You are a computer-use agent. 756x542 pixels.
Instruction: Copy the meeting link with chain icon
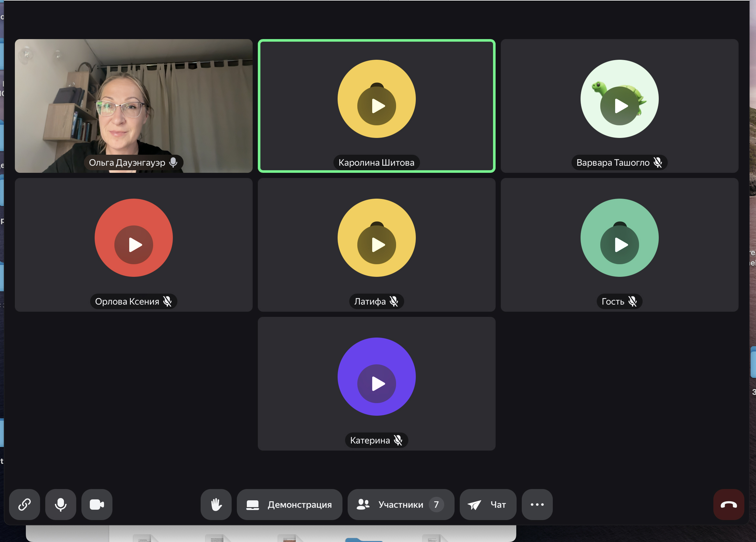pyautogui.click(x=24, y=504)
